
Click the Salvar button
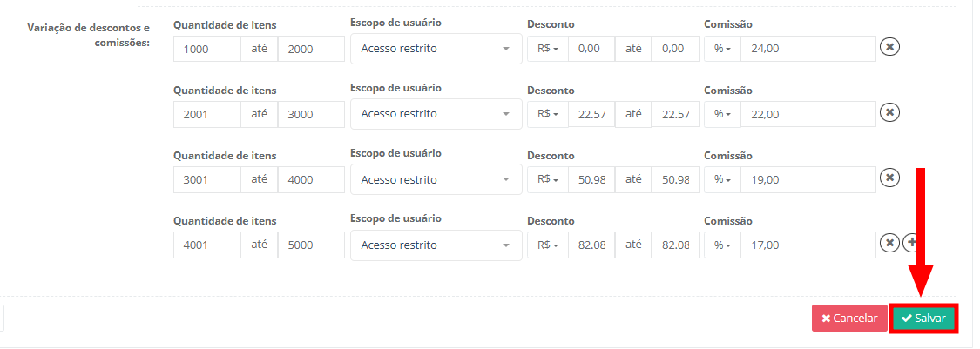click(x=923, y=319)
